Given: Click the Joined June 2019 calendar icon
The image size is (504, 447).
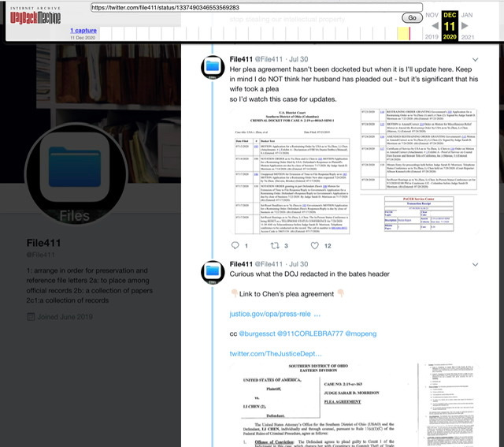Looking at the screenshot, I should [x=31, y=317].
